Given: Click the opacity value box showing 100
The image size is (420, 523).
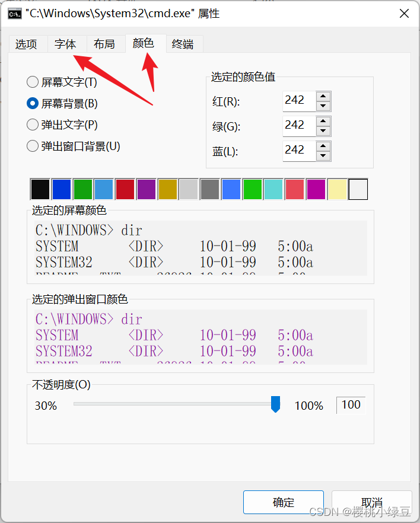Looking at the screenshot, I should [x=351, y=405].
